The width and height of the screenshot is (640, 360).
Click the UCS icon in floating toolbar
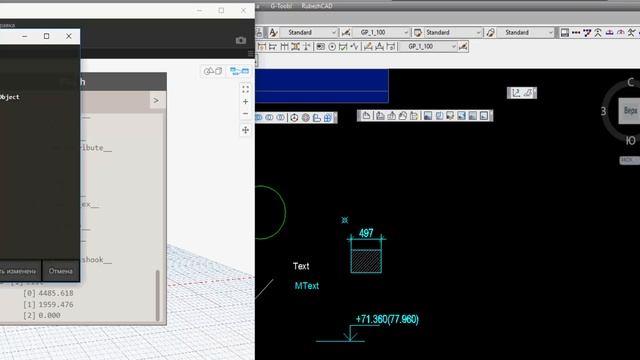tap(516, 93)
